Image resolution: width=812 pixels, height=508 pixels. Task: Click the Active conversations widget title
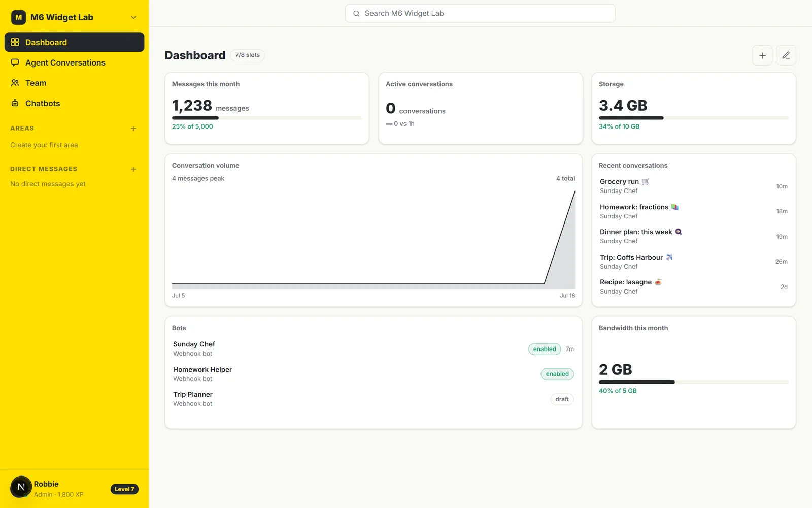pos(419,84)
